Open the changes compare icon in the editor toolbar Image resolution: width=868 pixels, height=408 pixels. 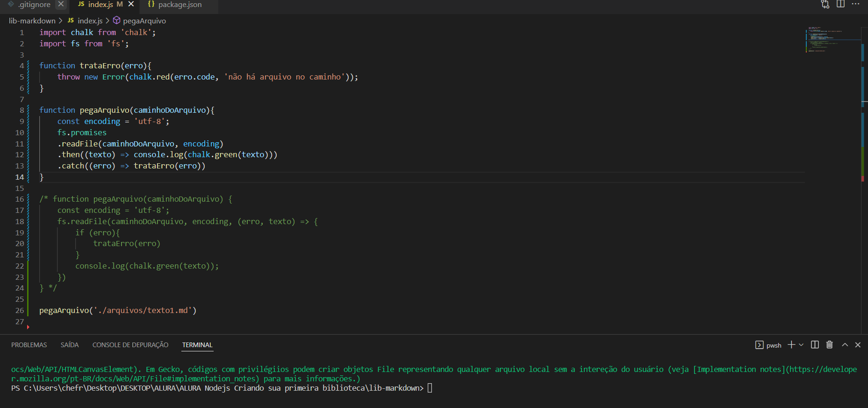tap(825, 4)
